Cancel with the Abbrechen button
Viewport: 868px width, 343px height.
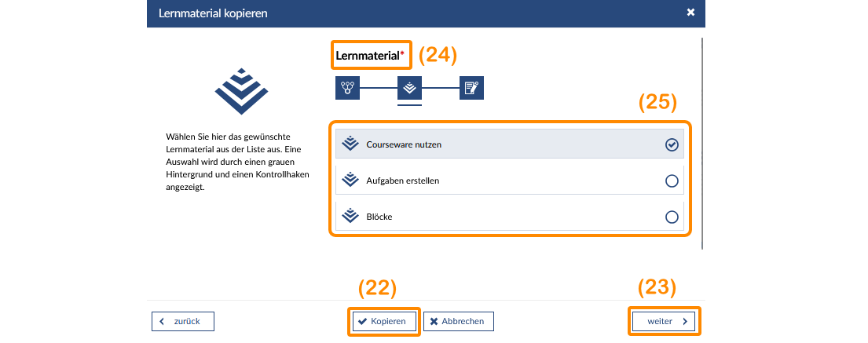point(459,321)
